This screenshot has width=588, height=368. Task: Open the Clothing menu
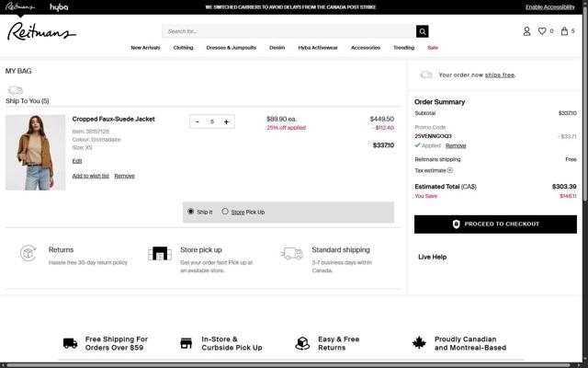pos(183,48)
